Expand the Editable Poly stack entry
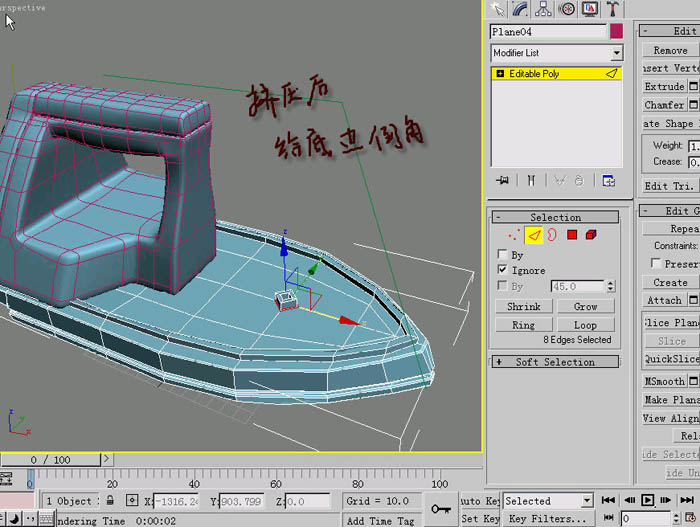This screenshot has height=527, width=700. pyautogui.click(x=500, y=74)
